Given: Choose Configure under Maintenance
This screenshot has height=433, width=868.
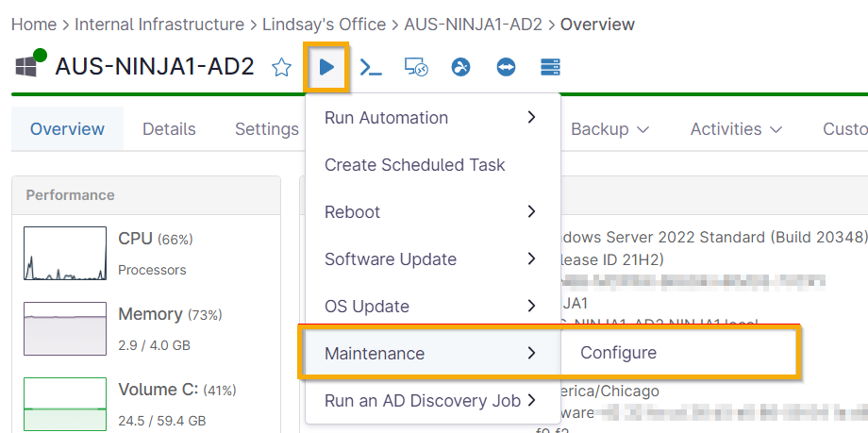Looking at the screenshot, I should [x=618, y=353].
